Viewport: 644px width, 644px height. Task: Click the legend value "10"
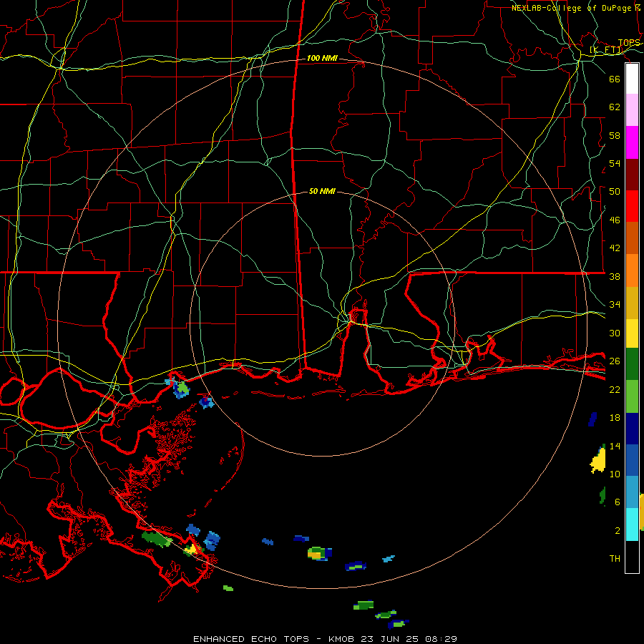(x=615, y=474)
